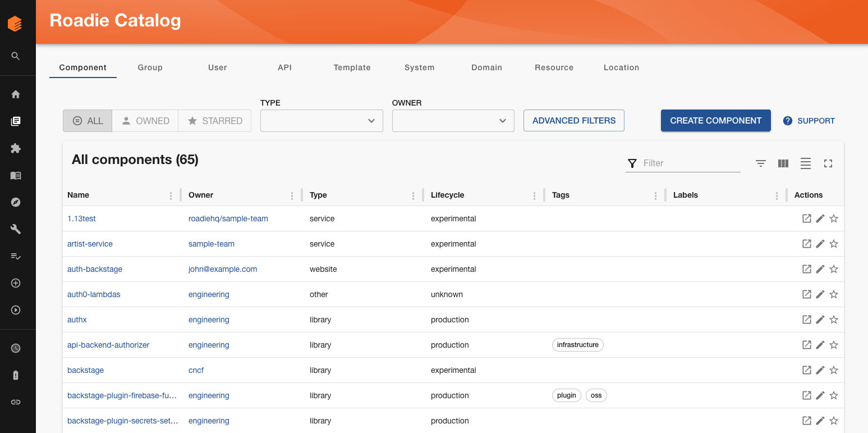Click the filter-list icon next to Filter field
868x433 pixels.
[761, 163]
